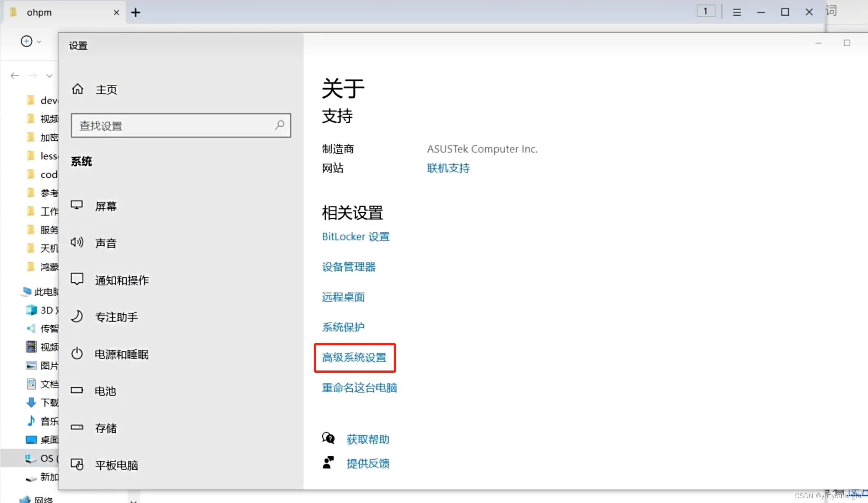Open the Tablet (平板电脑) icon
Image resolution: width=868 pixels, height=503 pixels.
77,464
